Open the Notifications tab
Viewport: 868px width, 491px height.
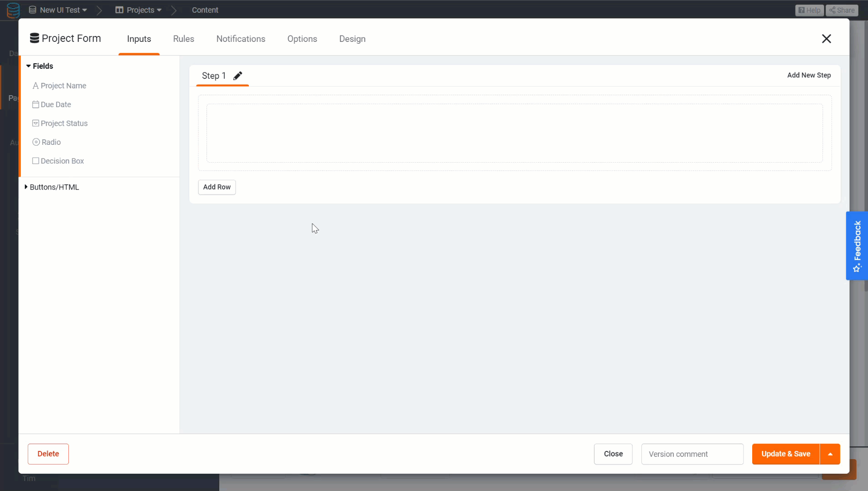[241, 39]
